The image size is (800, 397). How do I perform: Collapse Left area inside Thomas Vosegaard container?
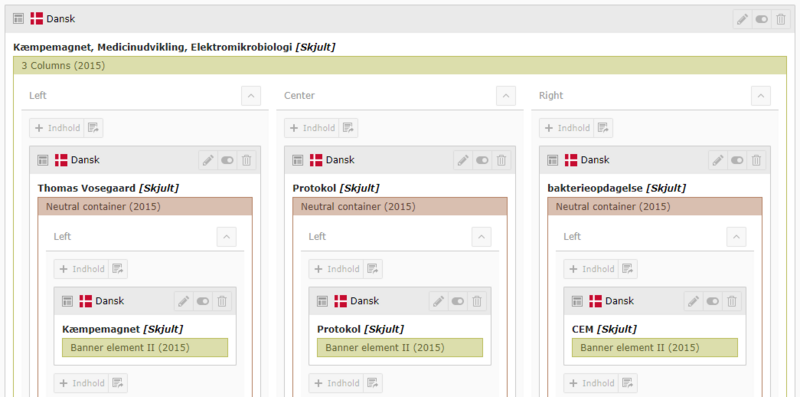point(227,237)
